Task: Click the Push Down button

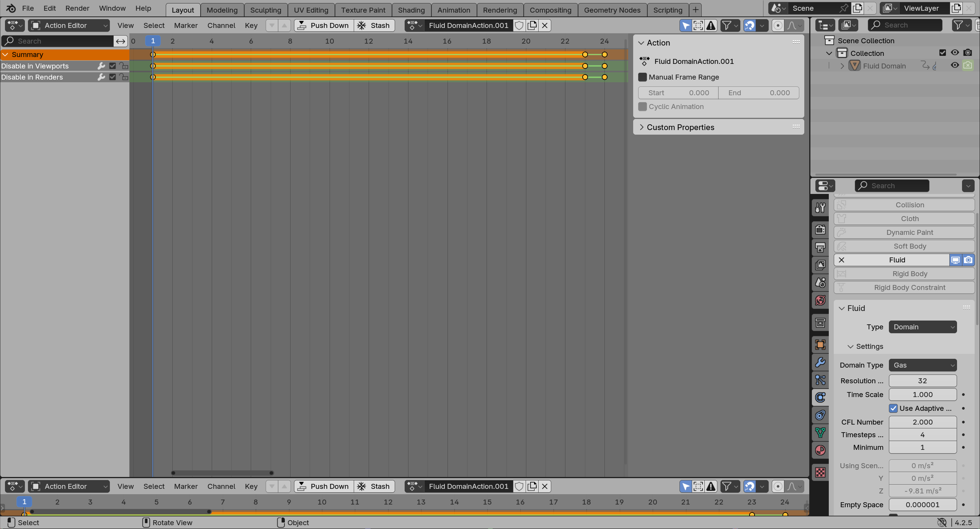Action: tap(323, 25)
